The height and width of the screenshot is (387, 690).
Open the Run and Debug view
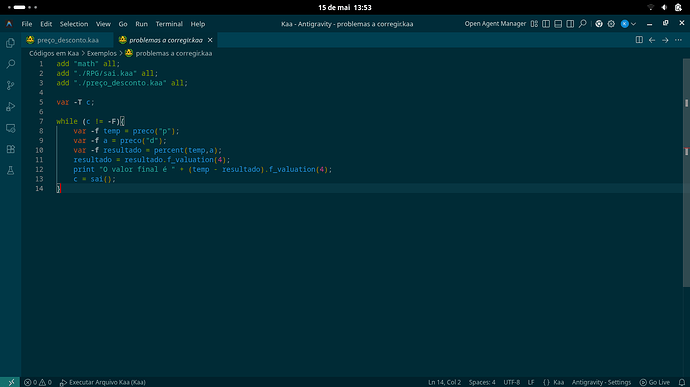(11, 107)
